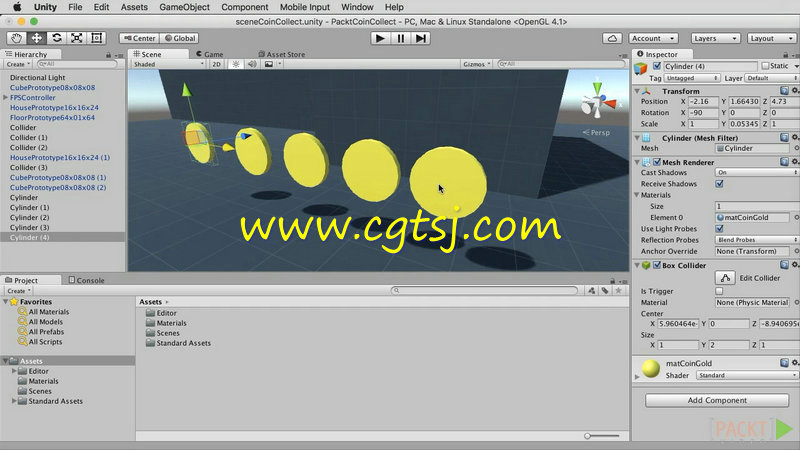Open the Layout dropdown
800x450 pixels.
pos(771,38)
